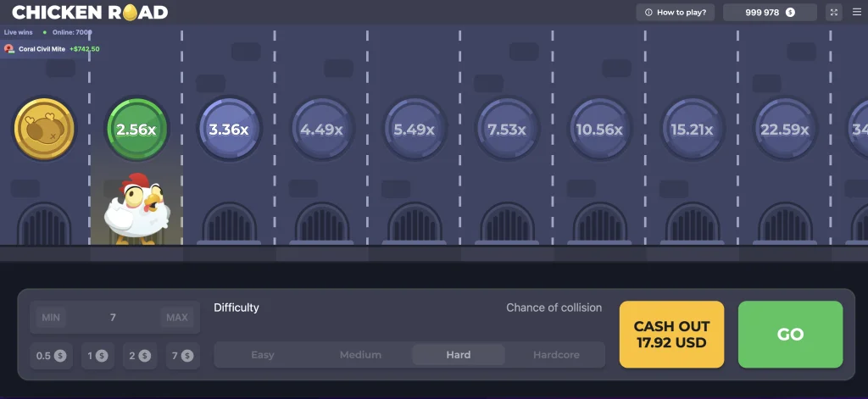
Task: Click the 999 978 balance display
Action: coord(770,12)
